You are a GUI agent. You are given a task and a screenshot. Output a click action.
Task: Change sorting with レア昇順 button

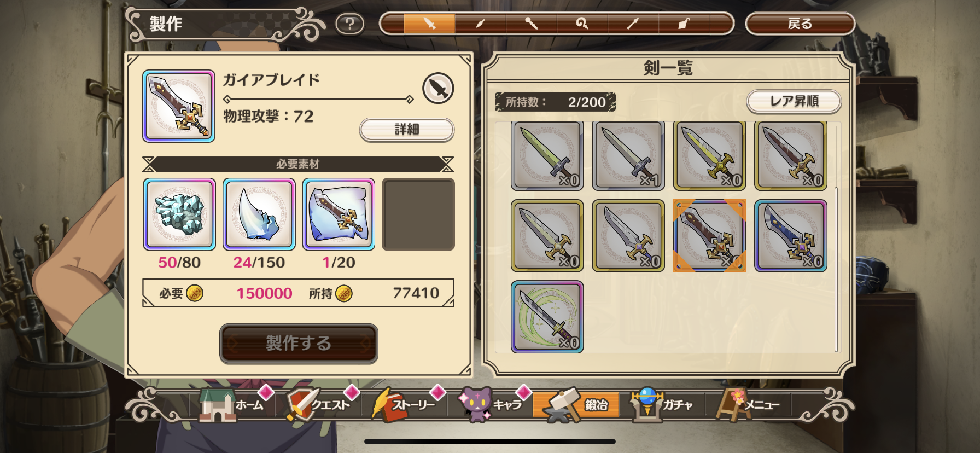pyautogui.click(x=794, y=101)
